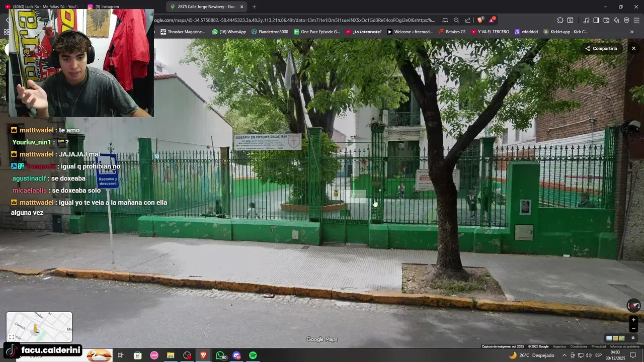Close the Street View panel
The image size is (644, 362).
[633, 49]
